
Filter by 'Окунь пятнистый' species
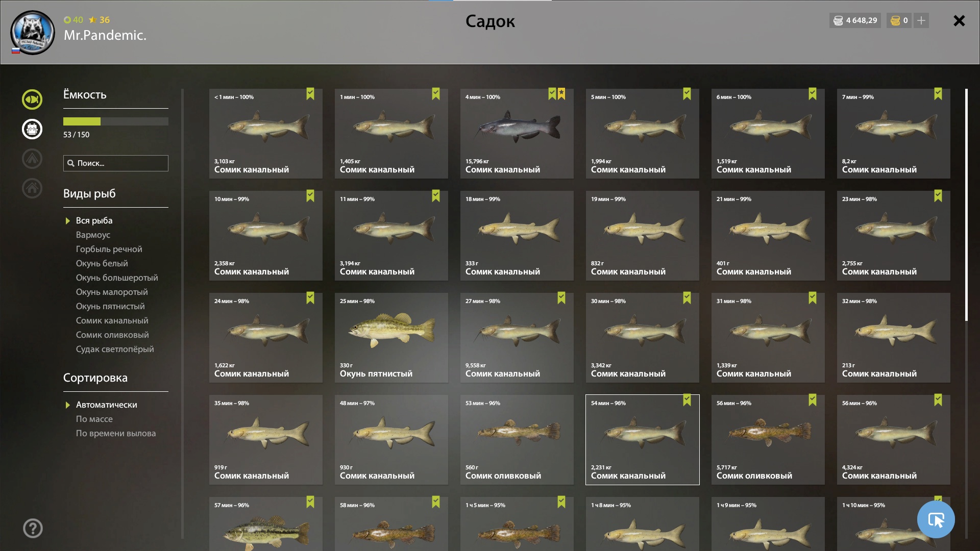pyautogui.click(x=110, y=306)
